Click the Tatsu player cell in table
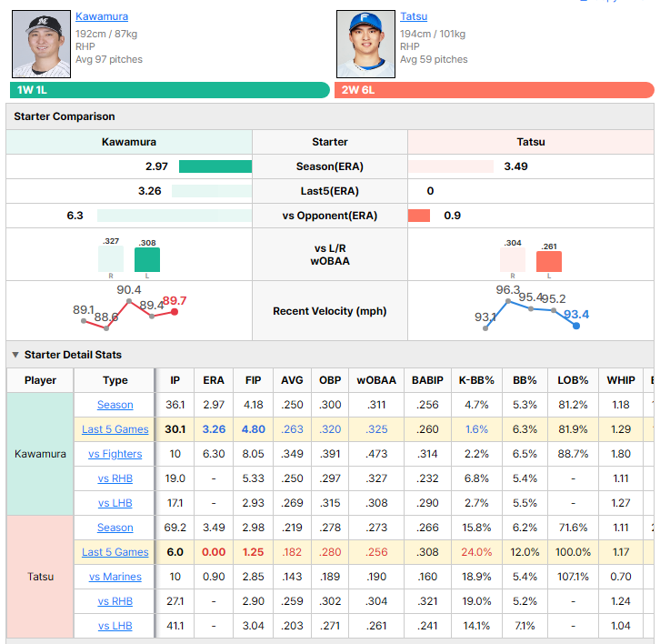Viewport: 660px width, 644px height. click(x=40, y=577)
